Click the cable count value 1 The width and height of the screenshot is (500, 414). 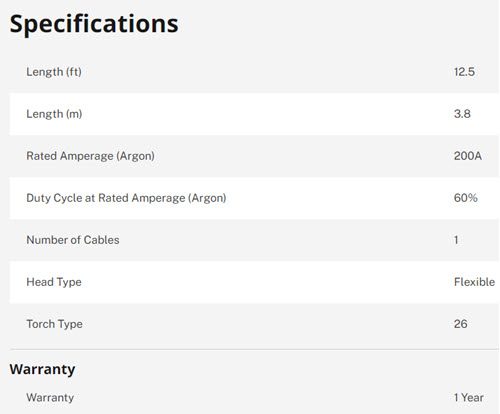[x=456, y=240]
